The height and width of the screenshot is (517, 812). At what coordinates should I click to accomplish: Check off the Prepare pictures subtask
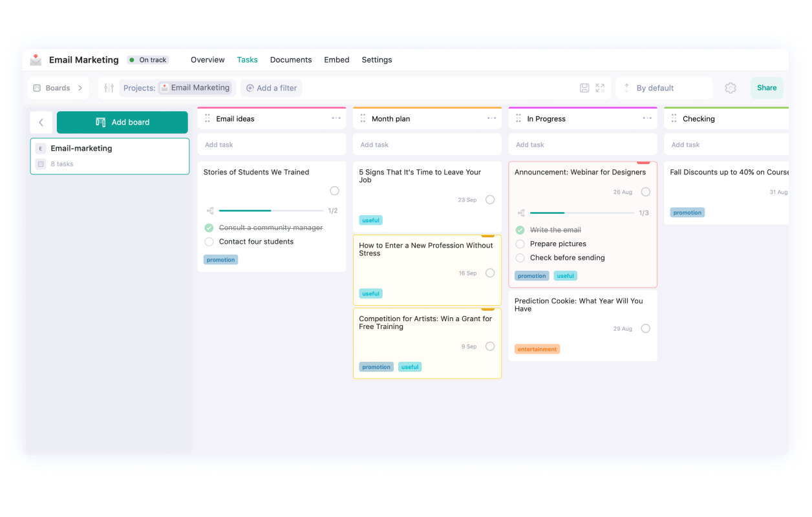click(520, 244)
